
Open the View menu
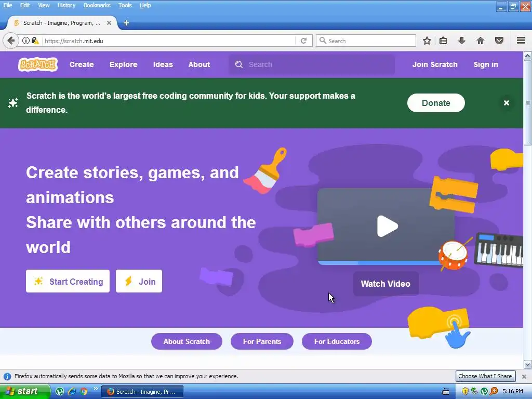44,5
